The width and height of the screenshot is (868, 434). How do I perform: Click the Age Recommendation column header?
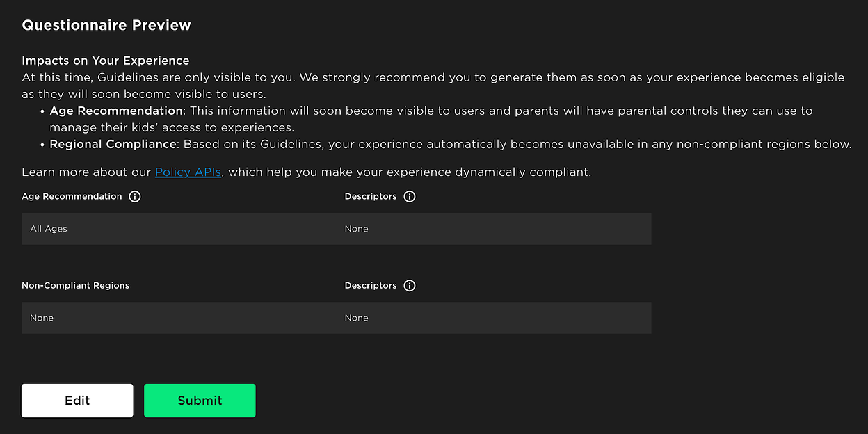pyautogui.click(x=71, y=196)
